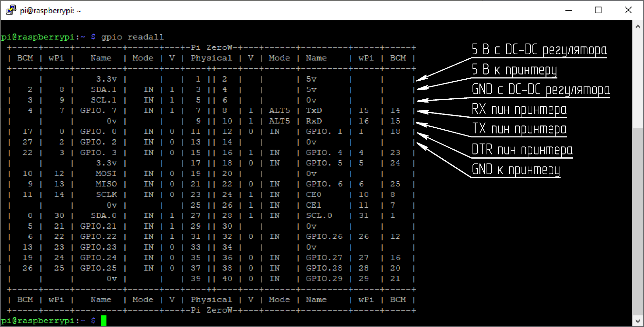Image resolution: width=644 pixels, height=327 pixels.
Task: Click the 'GPIO.23' name cell
Action: point(98,247)
